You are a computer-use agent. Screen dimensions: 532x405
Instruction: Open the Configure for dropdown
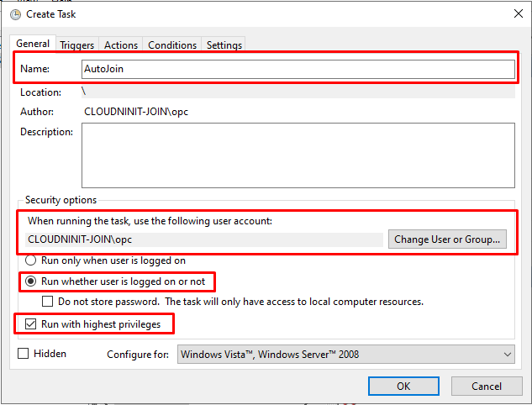click(x=346, y=355)
